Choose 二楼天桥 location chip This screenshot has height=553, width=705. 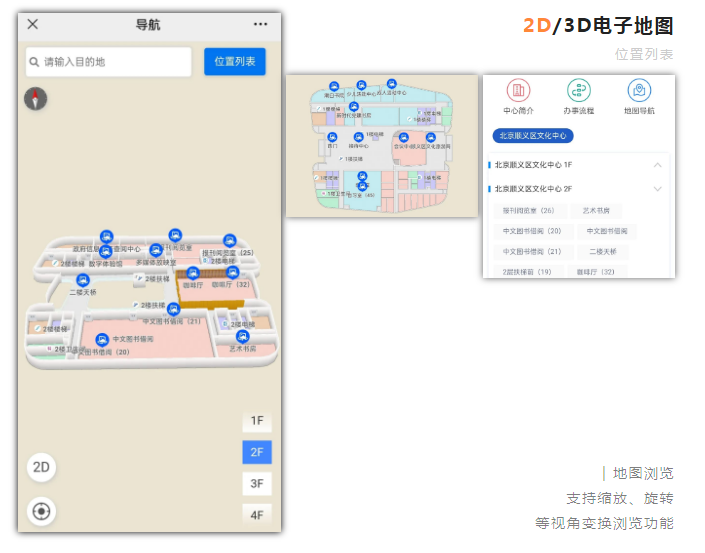point(603,252)
